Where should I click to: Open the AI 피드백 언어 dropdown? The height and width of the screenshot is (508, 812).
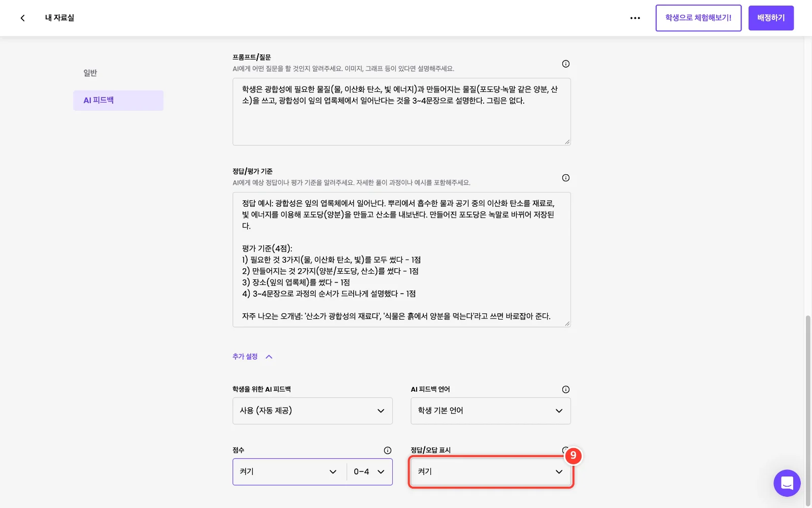[491, 411]
